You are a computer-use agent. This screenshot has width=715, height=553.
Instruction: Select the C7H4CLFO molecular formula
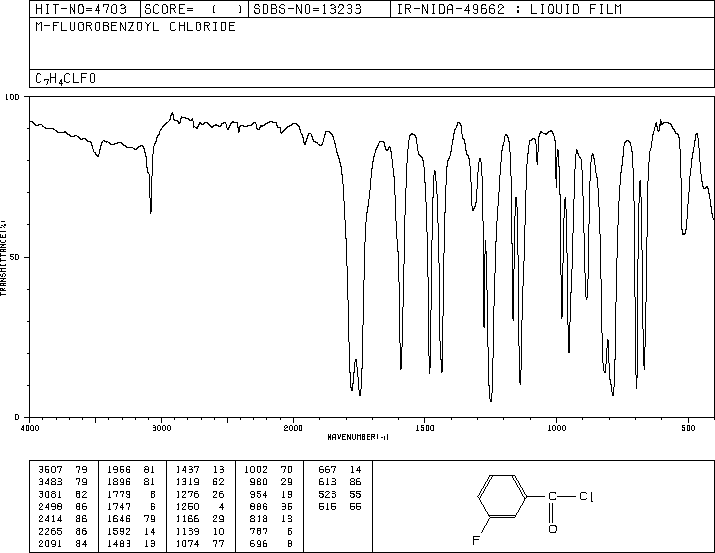coord(66,79)
